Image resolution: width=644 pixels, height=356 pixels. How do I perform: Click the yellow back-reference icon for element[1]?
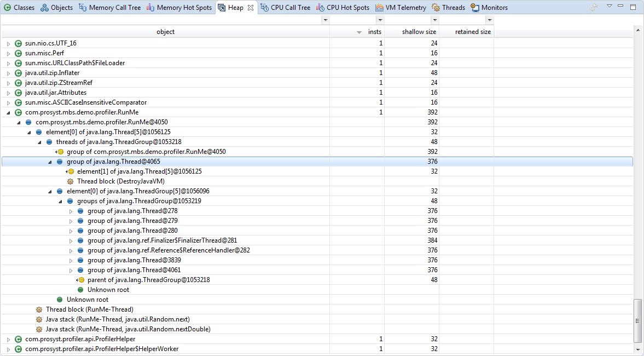point(70,171)
